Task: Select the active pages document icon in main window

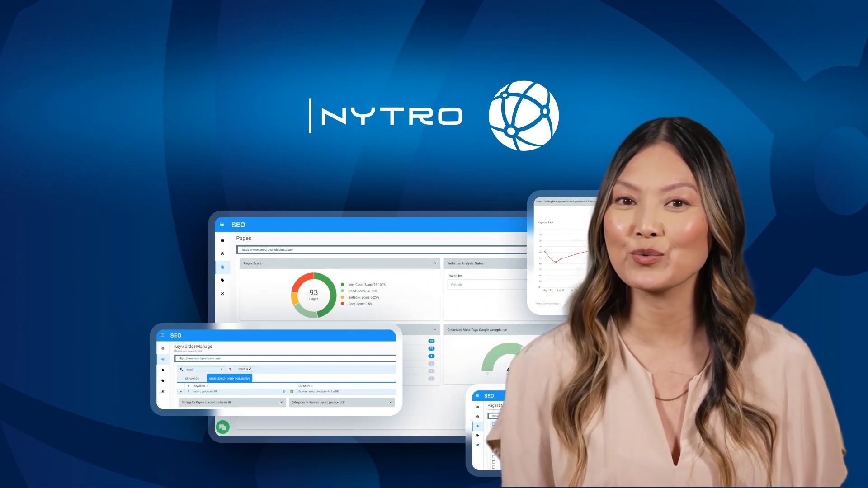Action: (x=222, y=267)
